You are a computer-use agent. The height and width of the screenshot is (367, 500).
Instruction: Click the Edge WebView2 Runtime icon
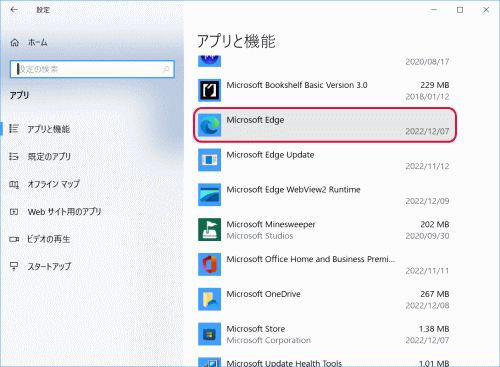pyautogui.click(x=209, y=195)
